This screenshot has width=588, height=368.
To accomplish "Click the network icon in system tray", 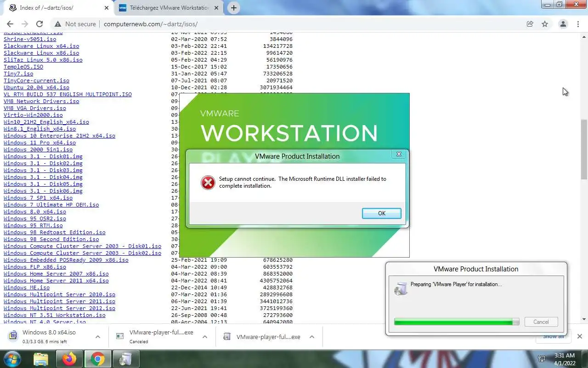I will coord(542,359).
